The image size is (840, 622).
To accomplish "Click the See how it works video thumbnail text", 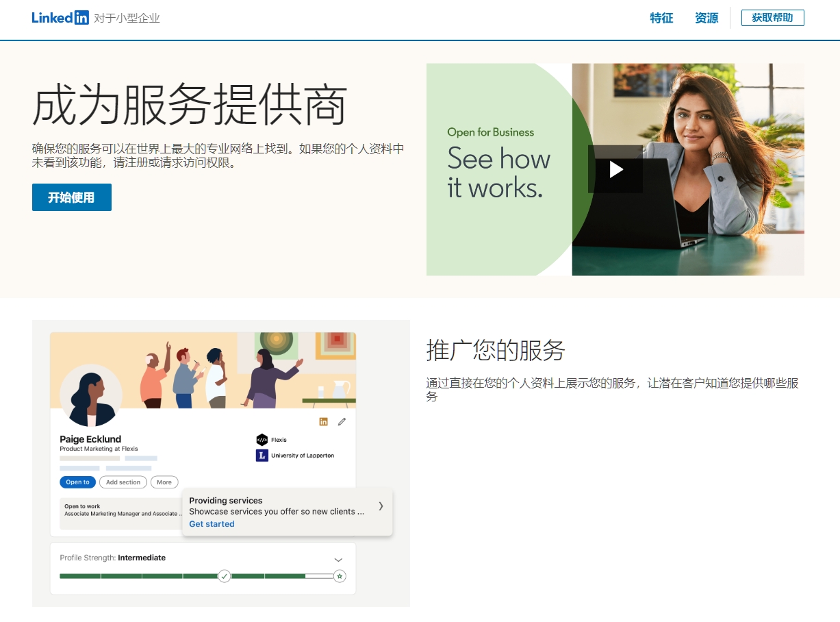I will tap(499, 173).
